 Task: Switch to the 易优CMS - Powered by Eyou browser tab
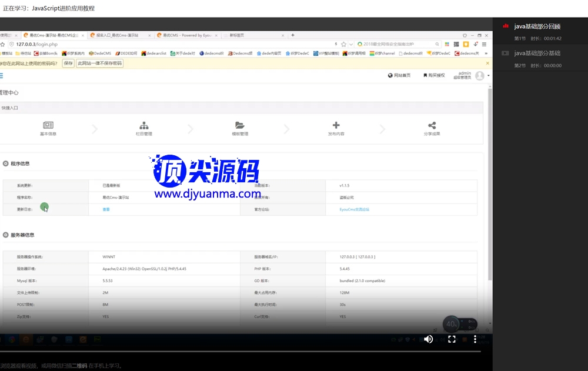tap(187, 35)
